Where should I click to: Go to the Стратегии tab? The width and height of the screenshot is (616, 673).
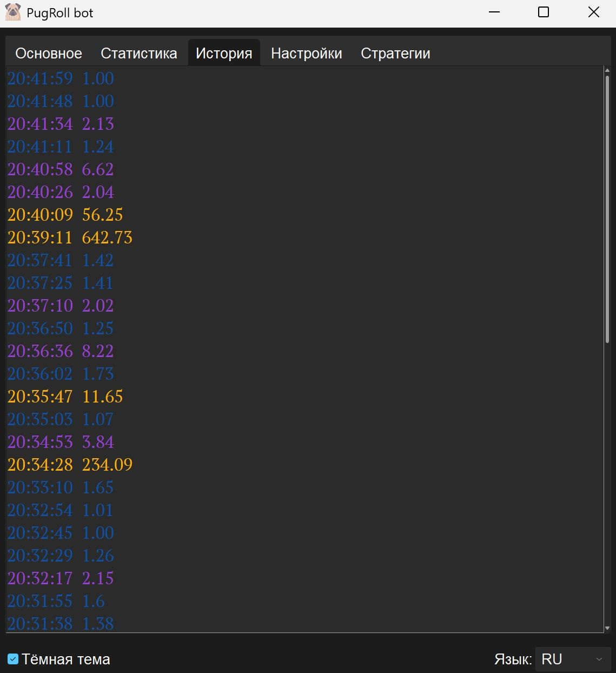coord(395,53)
